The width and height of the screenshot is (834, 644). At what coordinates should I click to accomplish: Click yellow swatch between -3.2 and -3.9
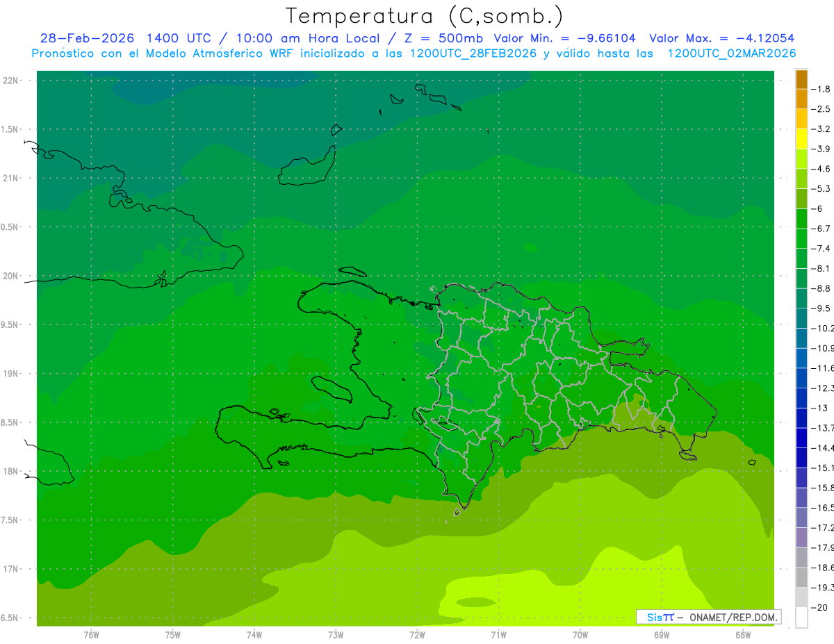coord(801,139)
